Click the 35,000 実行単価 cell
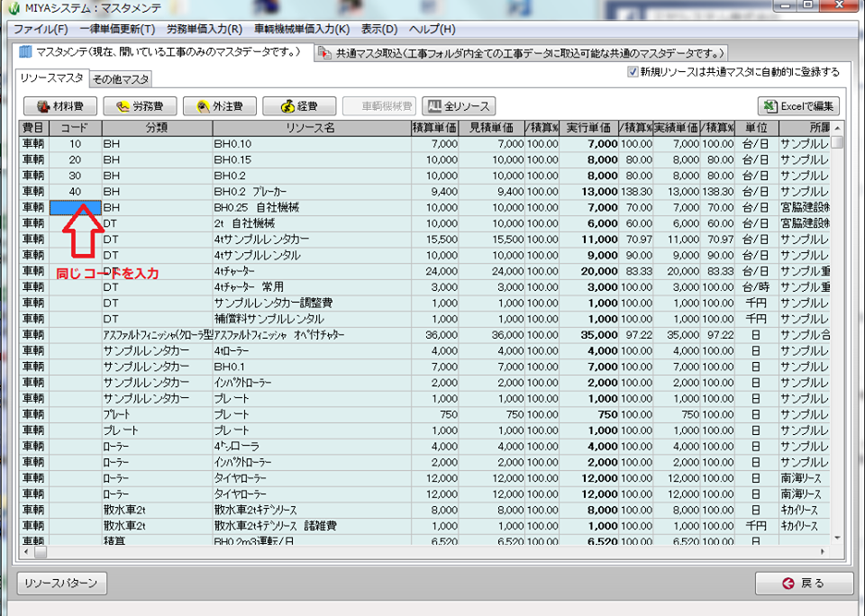 tap(588, 335)
